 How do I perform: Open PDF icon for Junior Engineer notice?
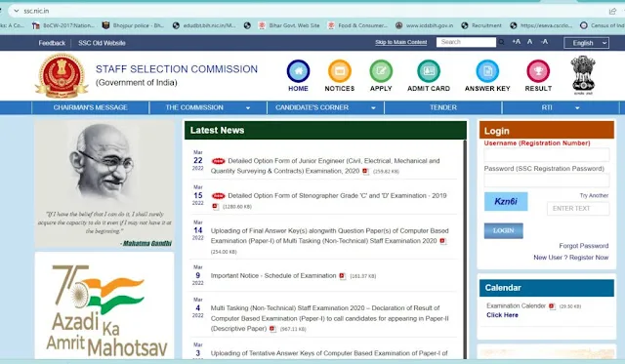tap(365, 171)
